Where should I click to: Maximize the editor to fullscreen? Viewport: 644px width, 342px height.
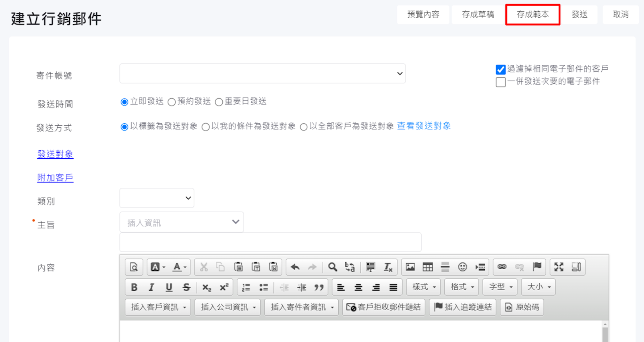pyautogui.click(x=559, y=267)
